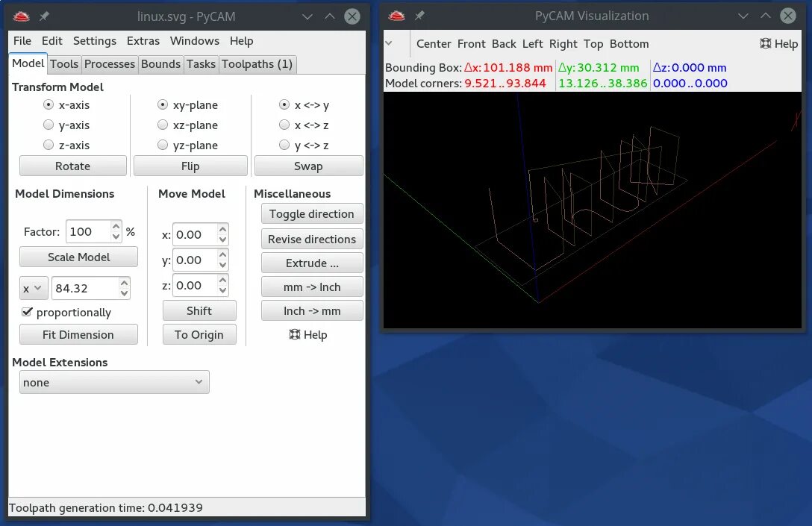
Task: Click the PyCAM app icon in main window titlebar
Action: [x=21, y=16]
